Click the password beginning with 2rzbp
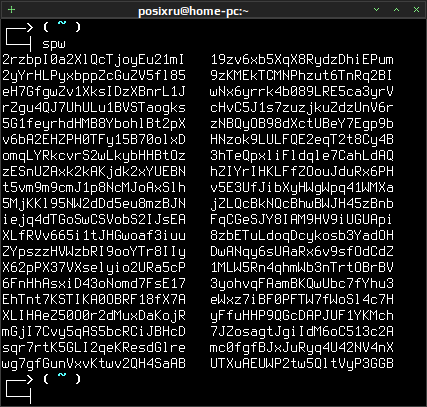Screen dimensions: 427x407 point(93,60)
